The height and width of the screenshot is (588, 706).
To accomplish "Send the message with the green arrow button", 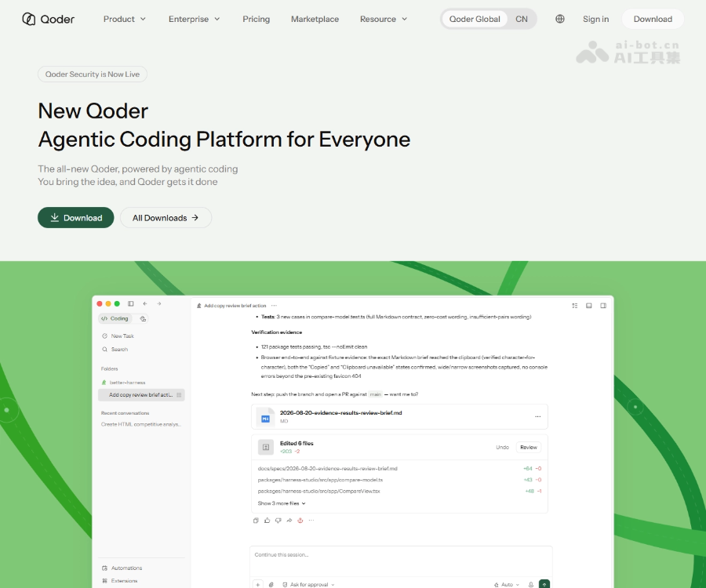I will click(x=544, y=584).
